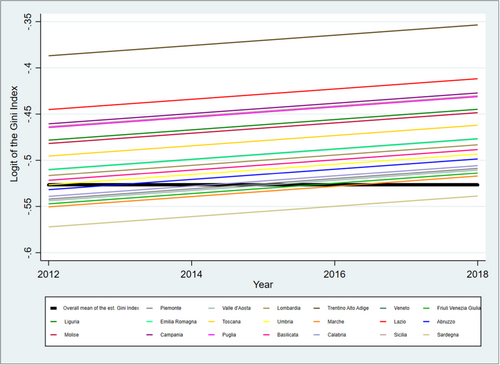Click the Calabria legend label
Image resolution: width=500 pixels, height=365 pixels.
tap(337, 335)
